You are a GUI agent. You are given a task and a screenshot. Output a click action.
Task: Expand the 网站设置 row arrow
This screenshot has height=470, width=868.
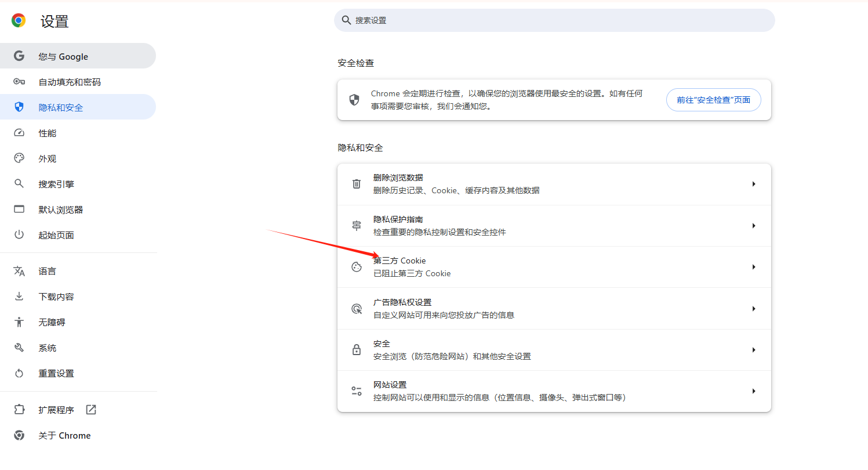[754, 391]
